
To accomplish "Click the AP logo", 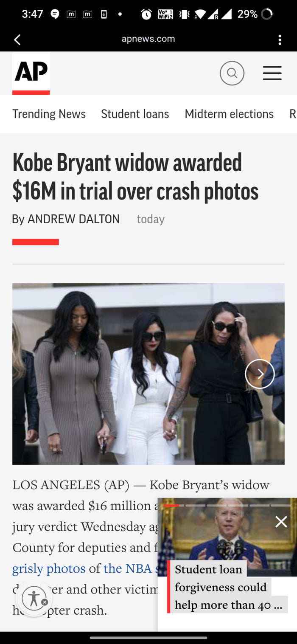I will [x=31, y=73].
